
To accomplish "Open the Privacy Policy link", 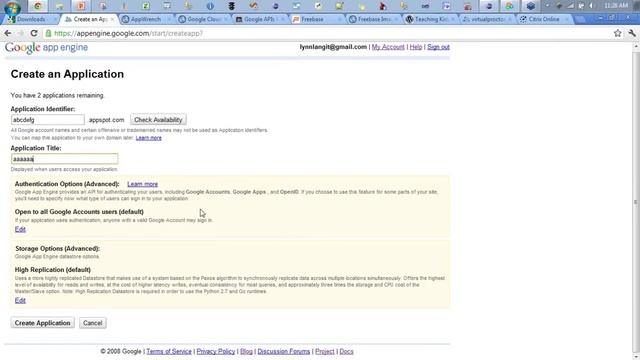I will coord(216,351).
